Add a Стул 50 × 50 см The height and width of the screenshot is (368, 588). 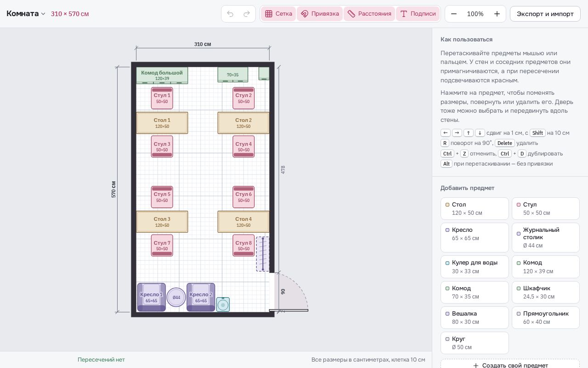(546, 209)
